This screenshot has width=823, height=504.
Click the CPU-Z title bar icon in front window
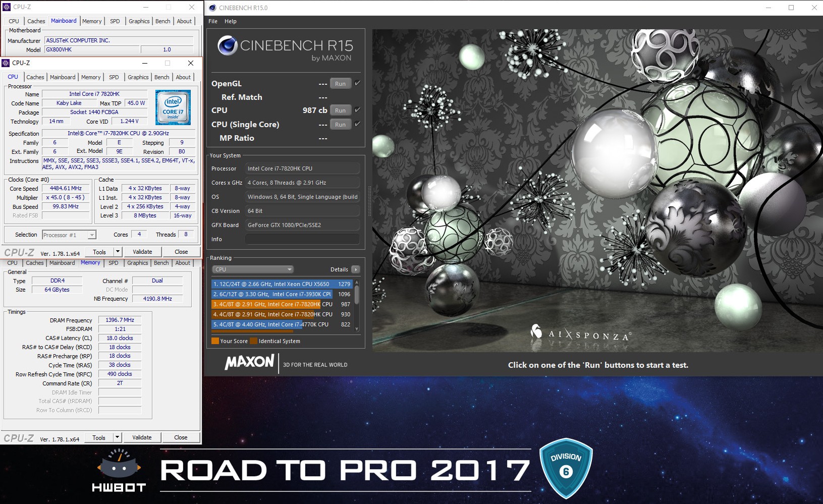point(6,63)
